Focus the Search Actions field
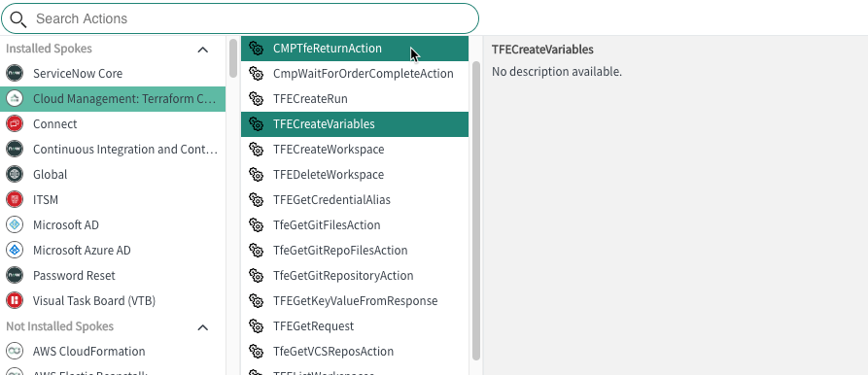This screenshot has width=868, height=375. coord(240,18)
